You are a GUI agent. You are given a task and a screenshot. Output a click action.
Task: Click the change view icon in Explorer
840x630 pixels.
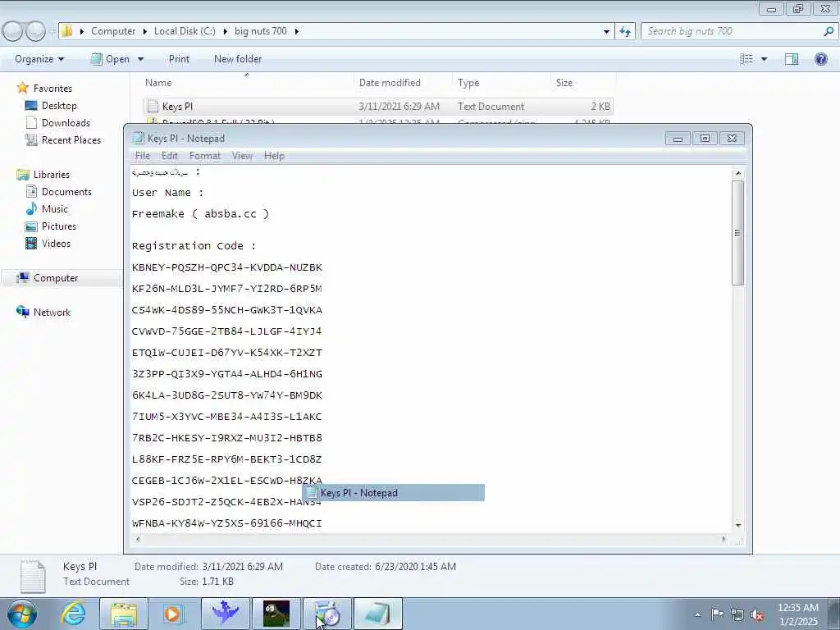[746, 59]
